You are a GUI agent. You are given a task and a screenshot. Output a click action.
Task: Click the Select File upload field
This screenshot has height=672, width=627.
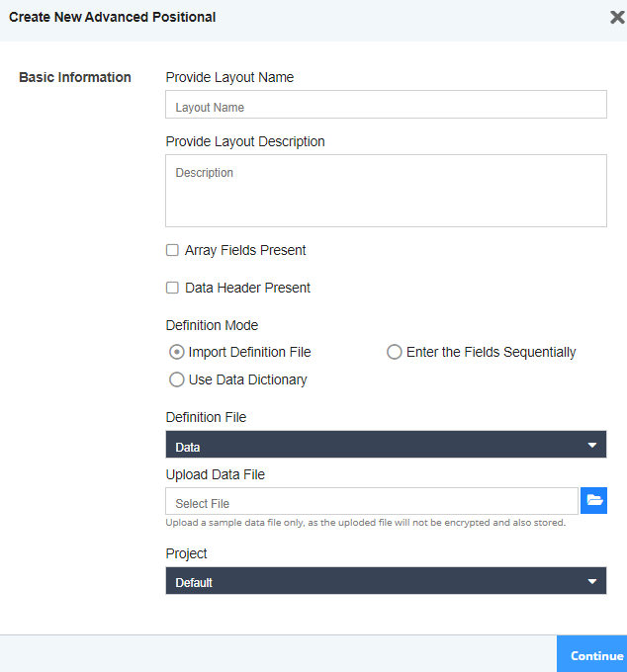372,502
